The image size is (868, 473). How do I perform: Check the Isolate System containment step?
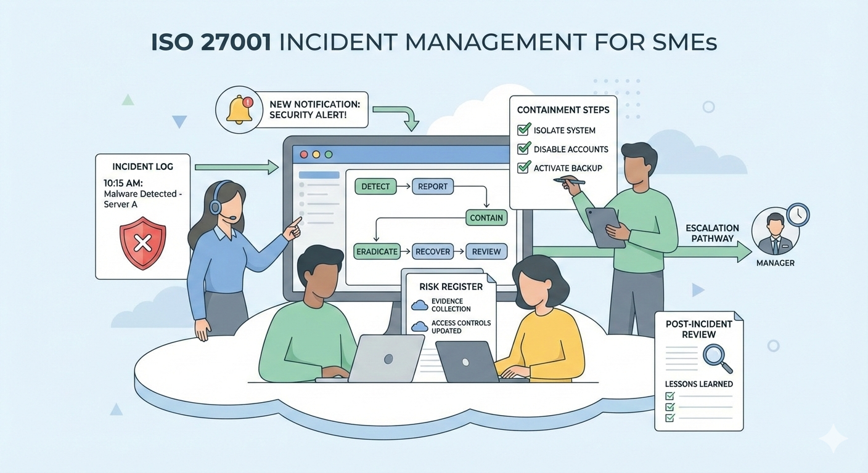point(523,130)
